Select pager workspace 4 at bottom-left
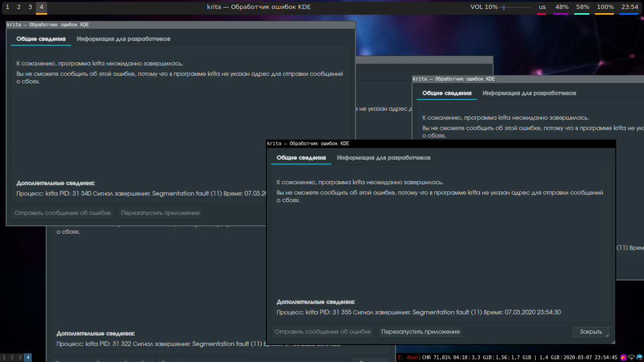The image size is (644, 362). pyautogui.click(x=28, y=358)
